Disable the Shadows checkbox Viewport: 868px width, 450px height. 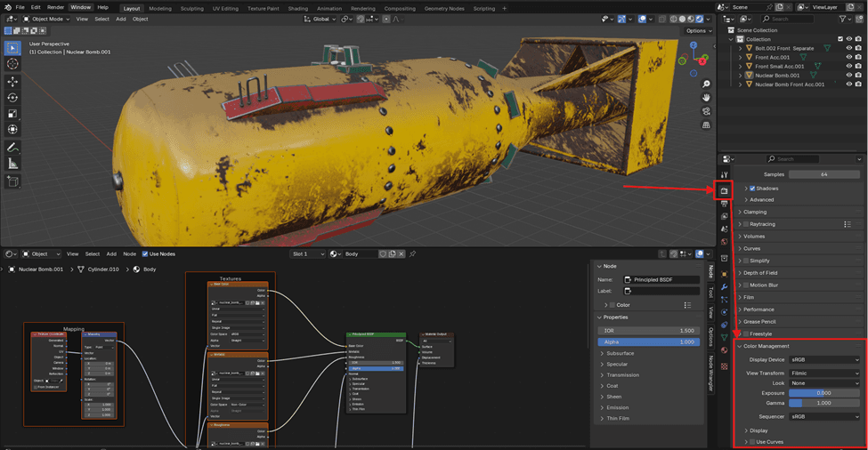point(752,189)
